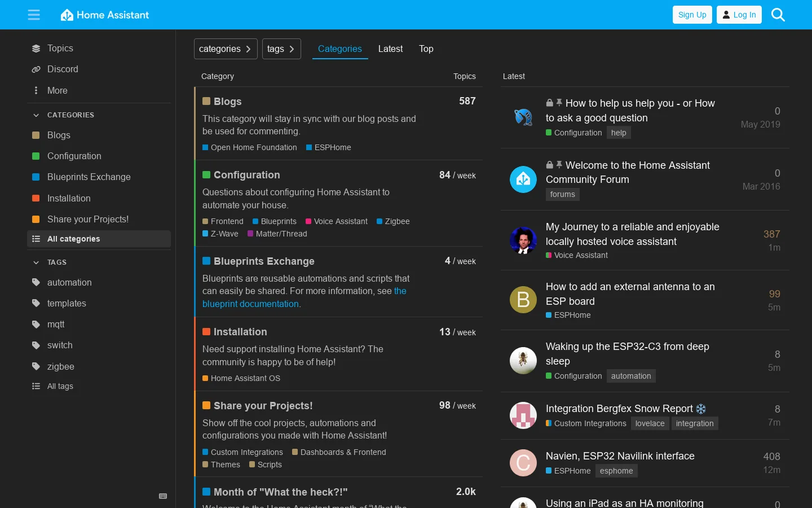Open Share your Projects! in sidebar

click(99, 219)
